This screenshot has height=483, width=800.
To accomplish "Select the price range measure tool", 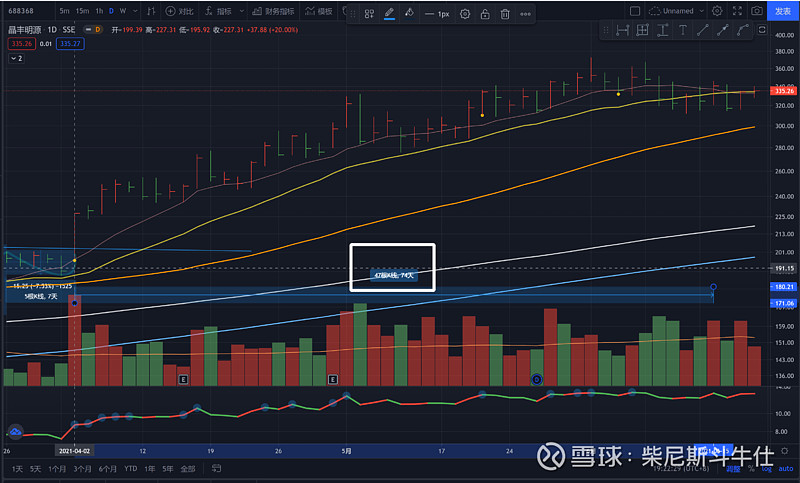I will point(662,30).
